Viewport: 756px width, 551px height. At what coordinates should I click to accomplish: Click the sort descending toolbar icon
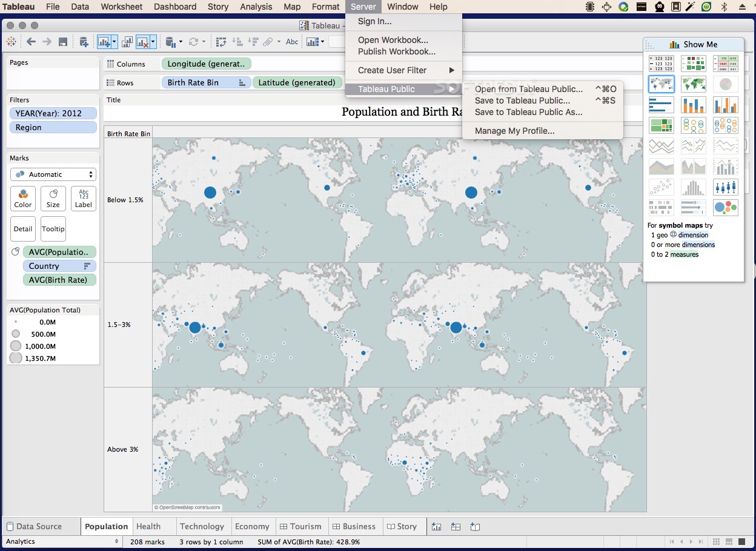point(253,42)
